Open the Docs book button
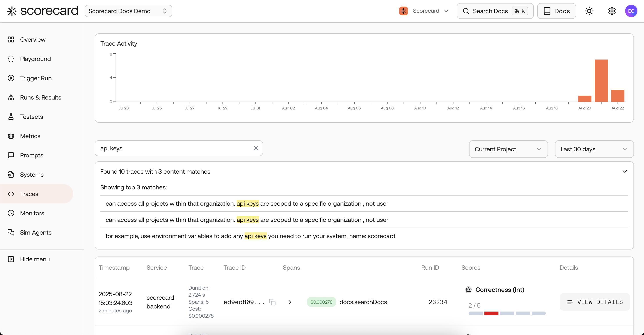Viewport: 644px width, 335px height. click(556, 11)
